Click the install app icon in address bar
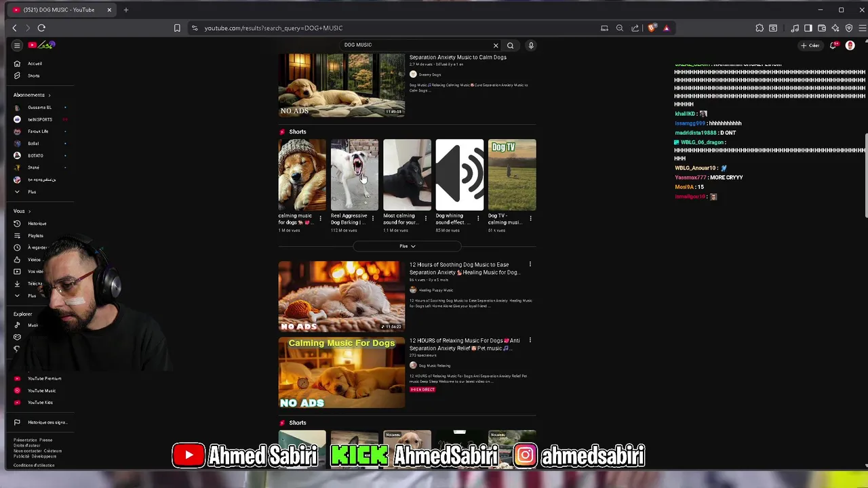868x488 pixels. coord(604,28)
